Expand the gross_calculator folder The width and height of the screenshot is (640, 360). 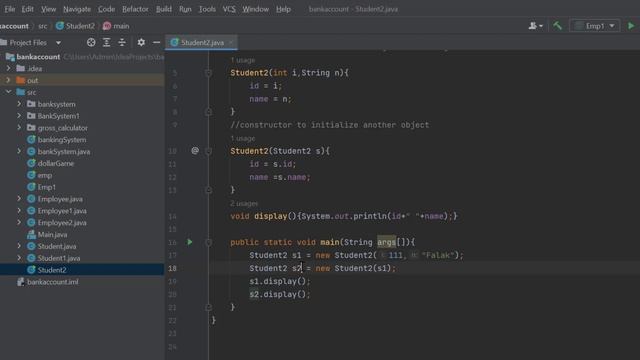click(19, 128)
